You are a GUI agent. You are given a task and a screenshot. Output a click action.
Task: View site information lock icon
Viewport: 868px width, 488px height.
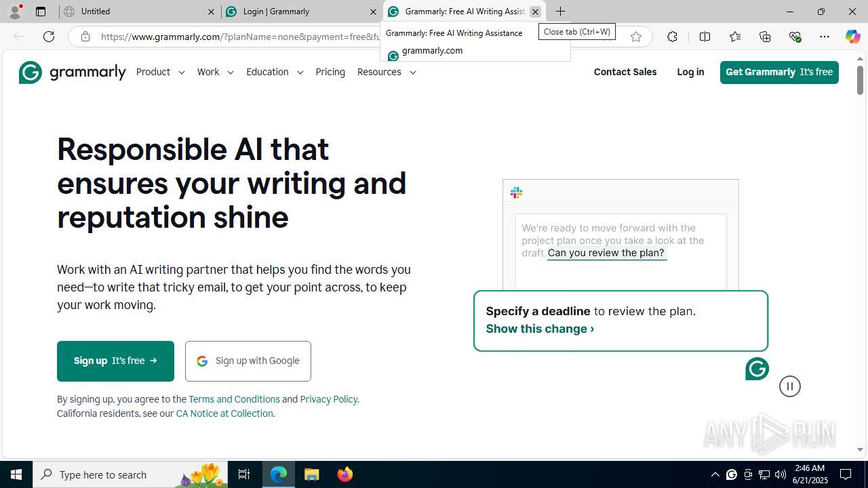tap(85, 37)
